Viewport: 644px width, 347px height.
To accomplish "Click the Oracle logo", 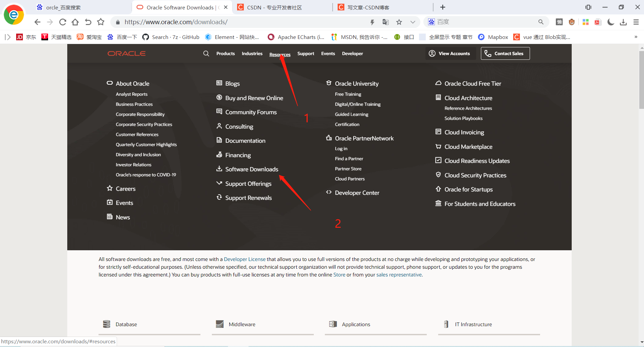I will (126, 53).
